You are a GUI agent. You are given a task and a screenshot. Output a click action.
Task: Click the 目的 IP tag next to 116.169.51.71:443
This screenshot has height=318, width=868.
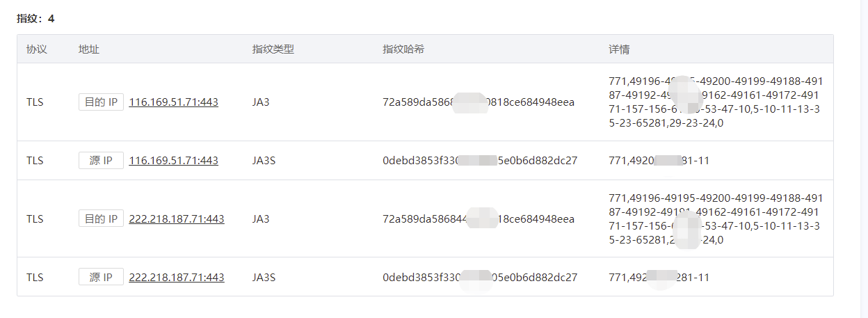[x=101, y=102]
